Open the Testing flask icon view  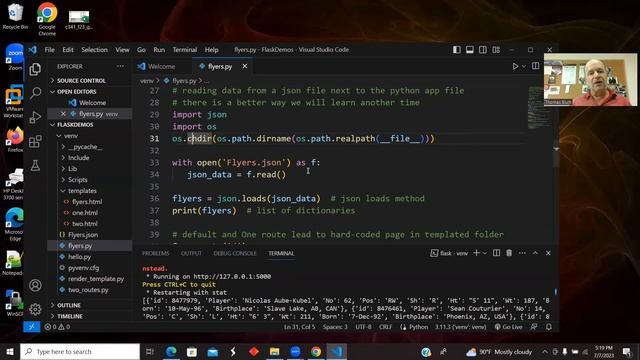pos(35,165)
